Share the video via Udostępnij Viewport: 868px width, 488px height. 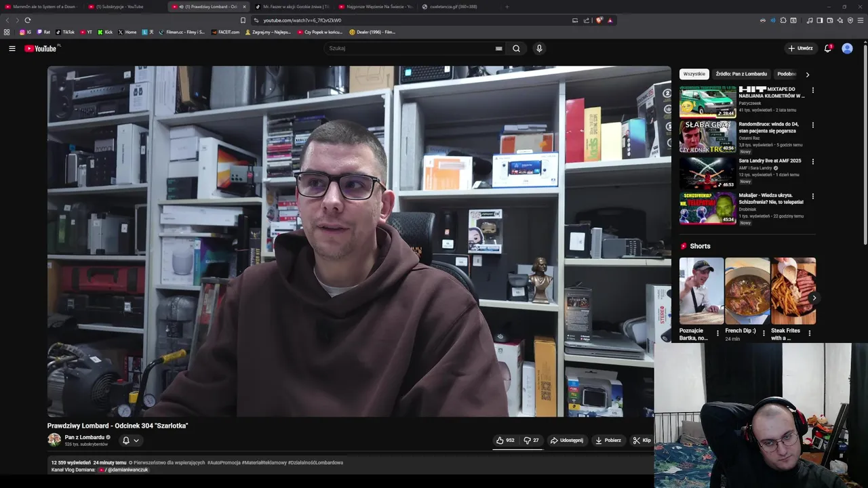(567, 440)
